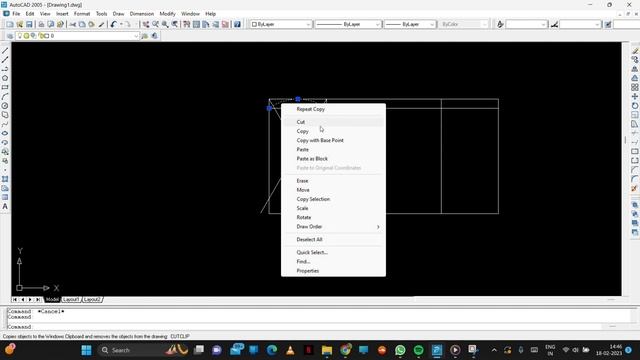Click the Help question mark icon
This screenshot has width=640, height=360.
coord(237,24)
